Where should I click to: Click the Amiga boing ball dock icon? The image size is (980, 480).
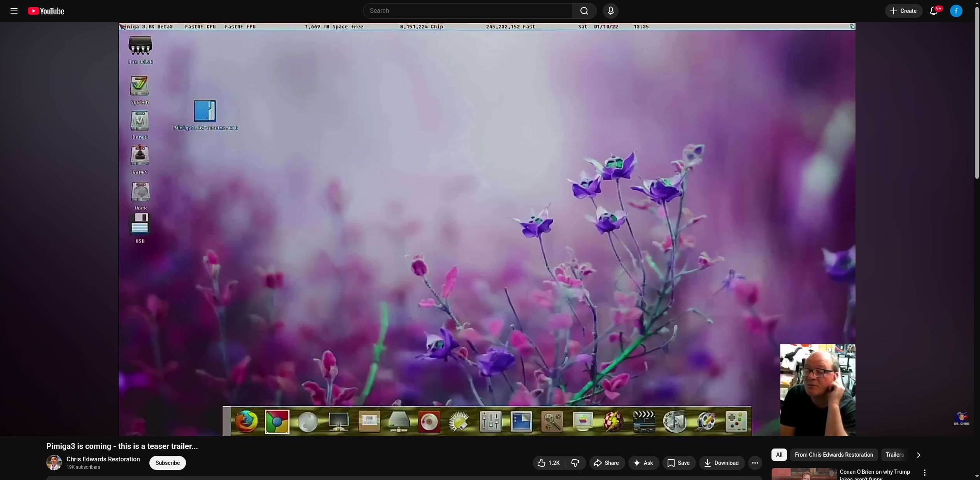pyautogui.click(x=613, y=422)
